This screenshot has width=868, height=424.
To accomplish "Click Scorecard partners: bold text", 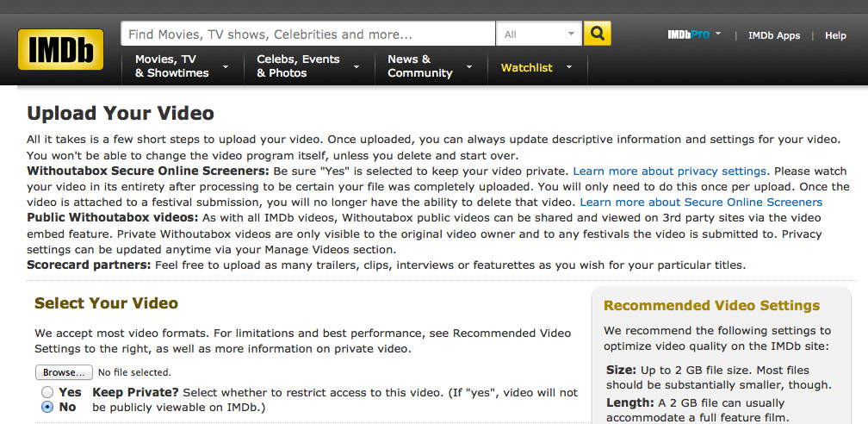I will point(89,265).
